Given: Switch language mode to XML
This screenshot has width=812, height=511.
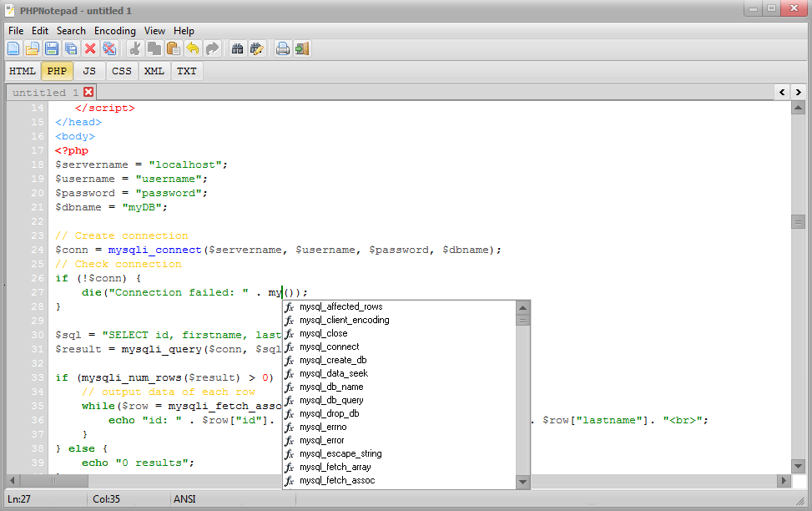Looking at the screenshot, I should tap(154, 71).
